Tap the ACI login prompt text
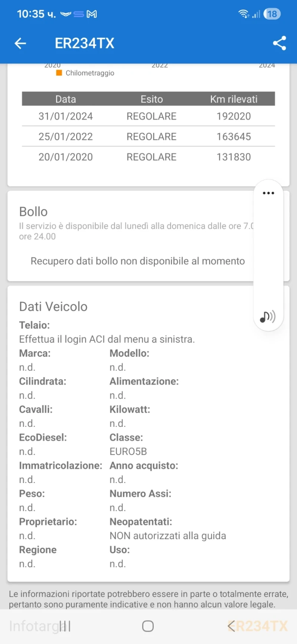Viewport: 297px width, 644px height. tap(107, 339)
